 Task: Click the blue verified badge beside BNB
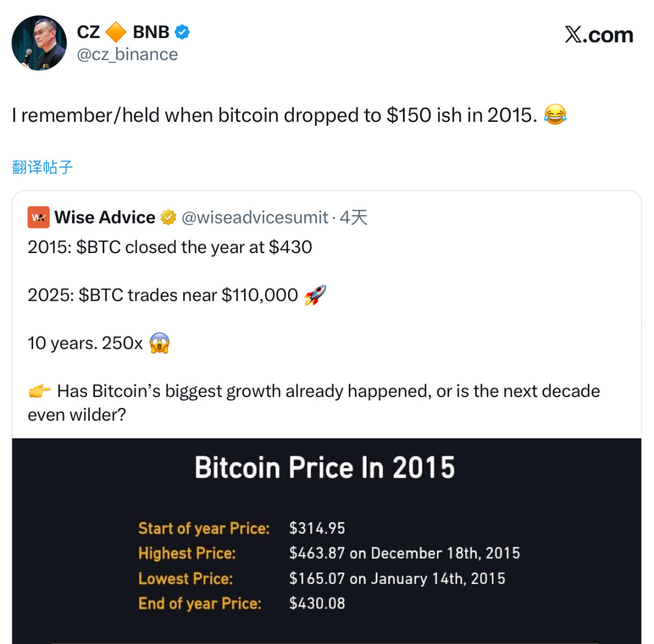pos(182,32)
